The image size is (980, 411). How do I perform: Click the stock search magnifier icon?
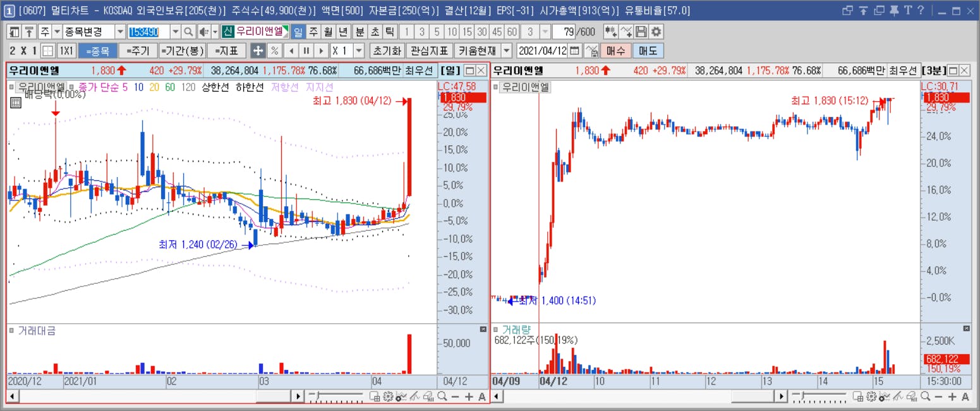[x=188, y=32]
